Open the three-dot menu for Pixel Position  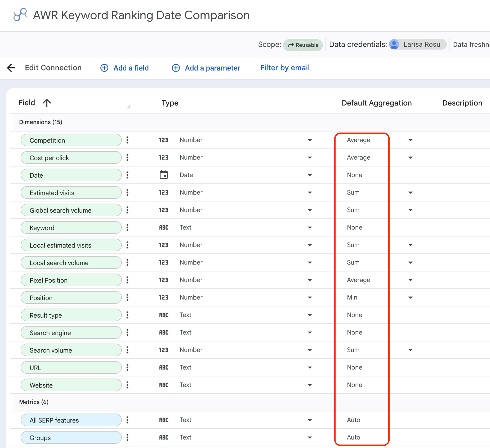tap(127, 280)
